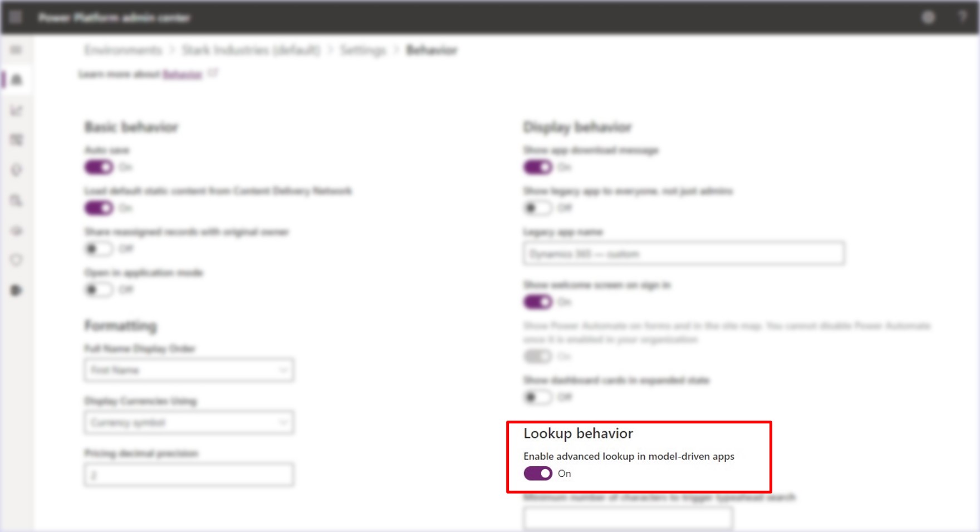Disable advanced lookup in model-driven apps
Image resolution: width=980 pixels, height=532 pixels.
click(537, 474)
